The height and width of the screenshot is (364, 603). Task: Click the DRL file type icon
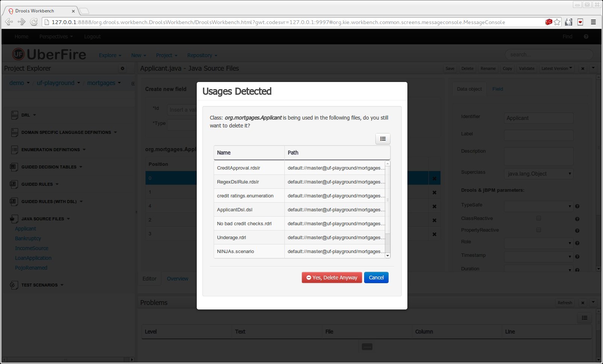tap(14, 115)
